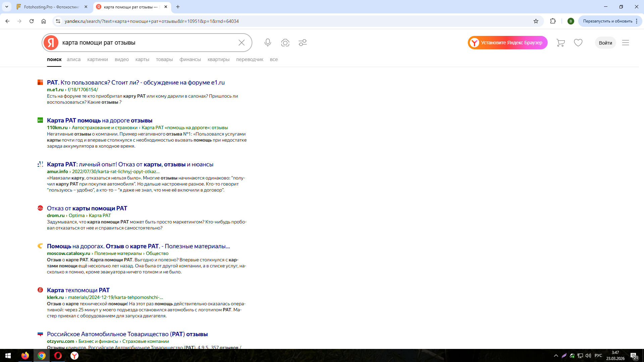Switch to the карты tab
644x362 pixels.
(x=142, y=59)
